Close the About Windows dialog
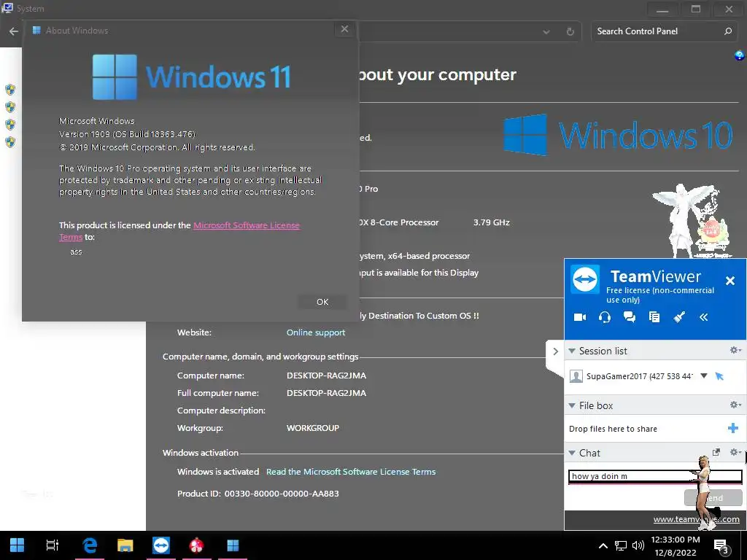 [344, 29]
